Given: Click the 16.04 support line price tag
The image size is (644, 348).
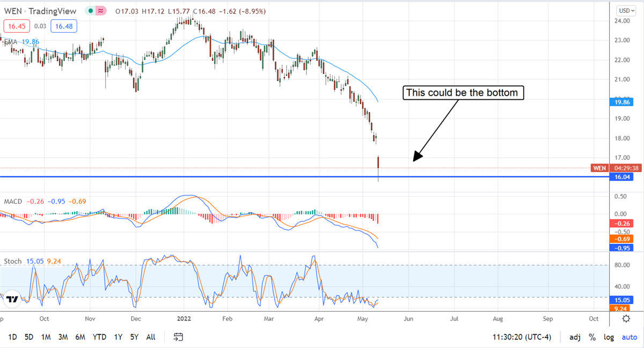Looking at the screenshot, I should [623, 177].
